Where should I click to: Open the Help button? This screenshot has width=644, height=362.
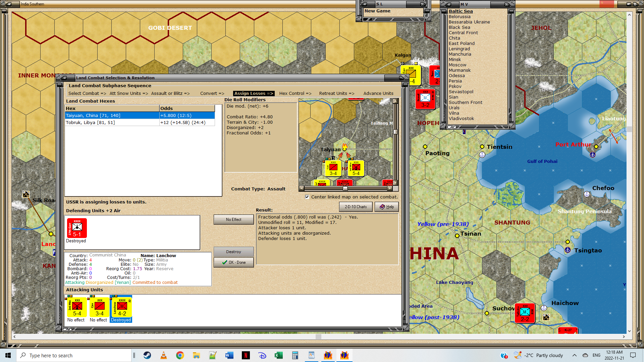[386, 207]
